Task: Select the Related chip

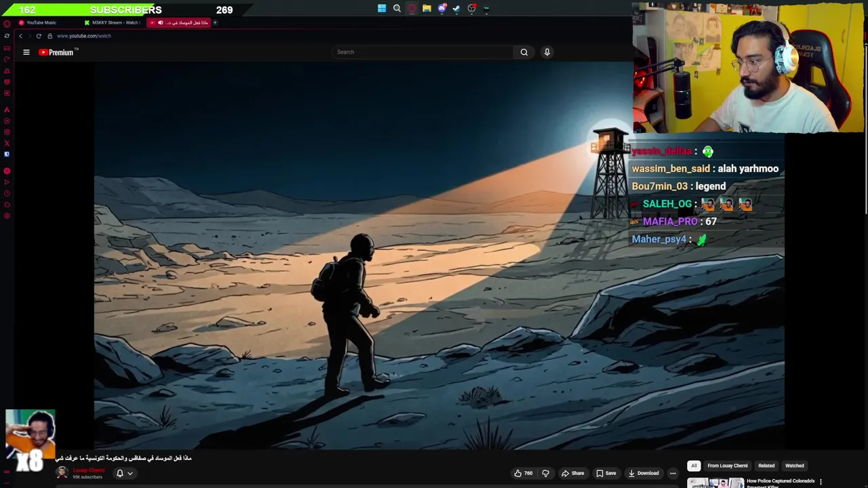Action: coord(766,466)
